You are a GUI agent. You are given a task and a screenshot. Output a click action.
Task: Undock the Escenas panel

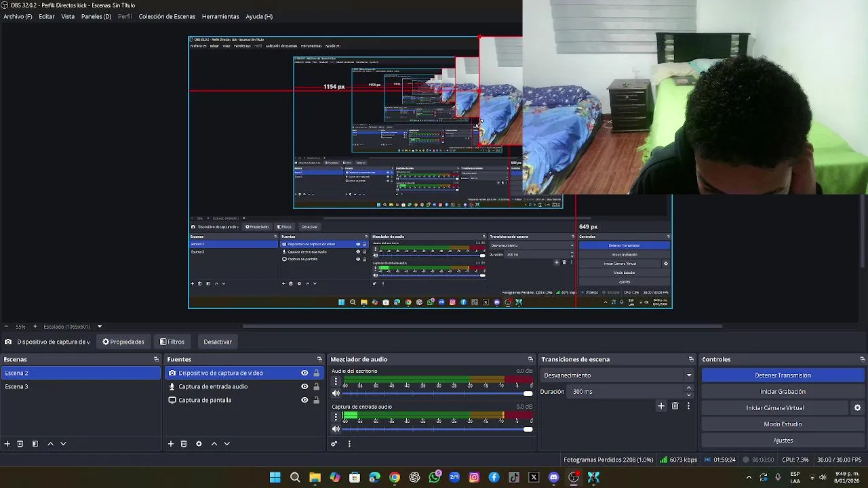pos(156,359)
